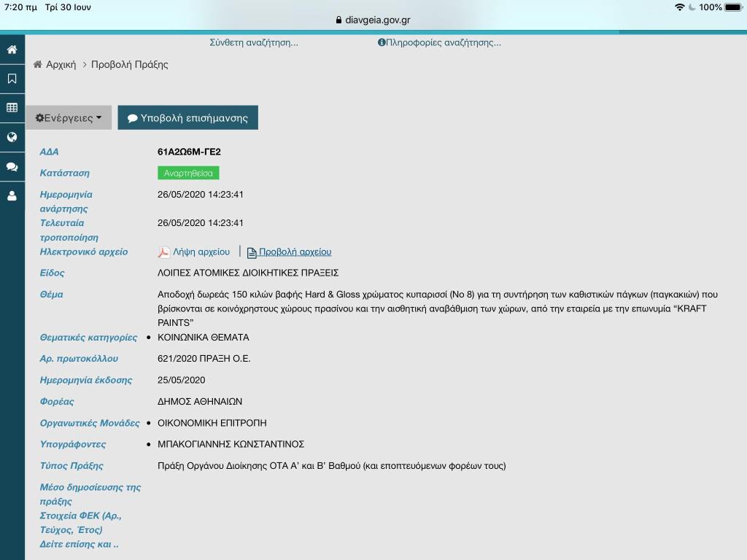
Task: Click the Αναρτηθείσα green status badge
Action: (188, 173)
